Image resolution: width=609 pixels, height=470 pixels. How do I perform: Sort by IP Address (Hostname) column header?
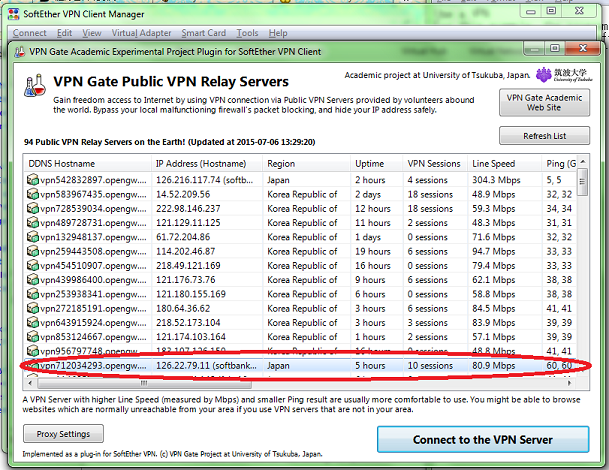pos(207,164)
